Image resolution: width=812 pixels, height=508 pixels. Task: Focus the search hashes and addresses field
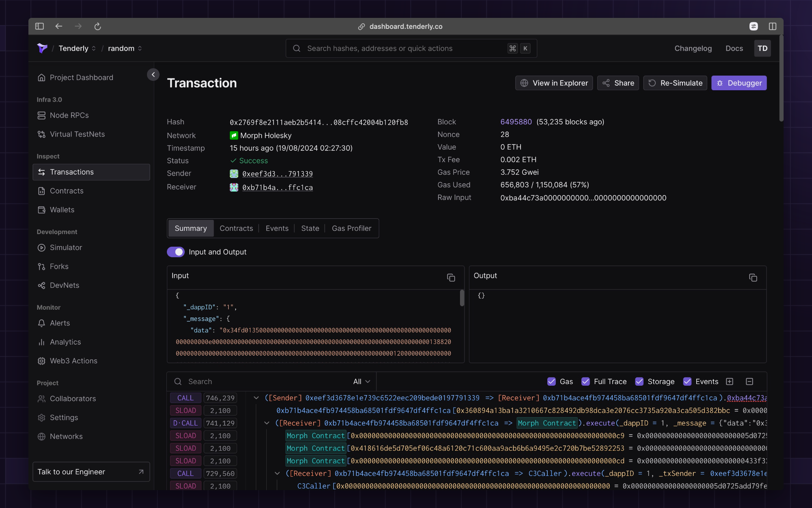tap(411, 48)
